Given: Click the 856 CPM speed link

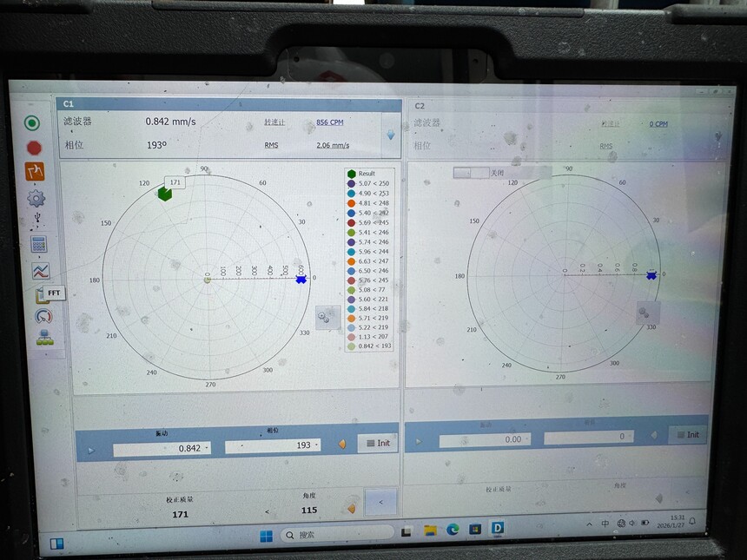Looking at the screenshot, I should pos(330,122).
